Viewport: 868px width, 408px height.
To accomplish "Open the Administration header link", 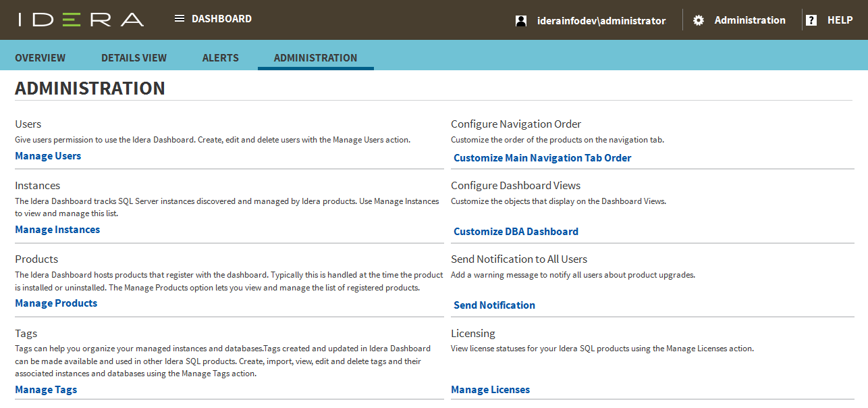I will coord(750,20).
